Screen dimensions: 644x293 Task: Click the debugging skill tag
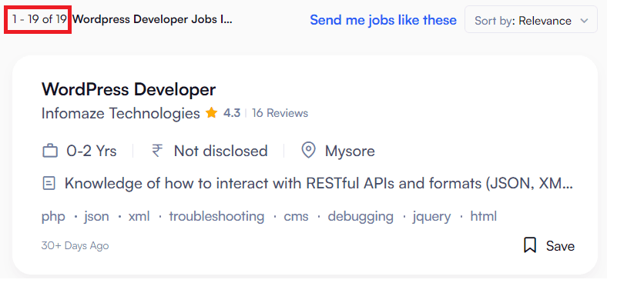[361, 216]
